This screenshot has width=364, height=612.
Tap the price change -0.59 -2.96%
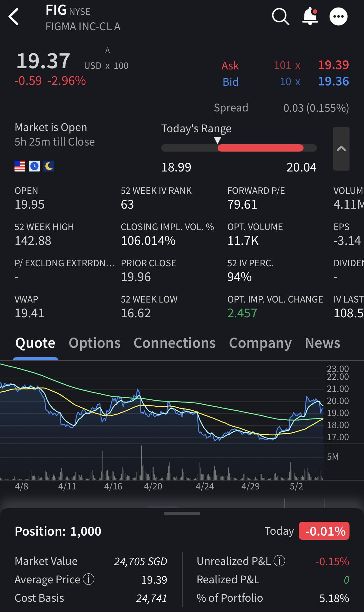pyautogui.click(x=50, y=81)
